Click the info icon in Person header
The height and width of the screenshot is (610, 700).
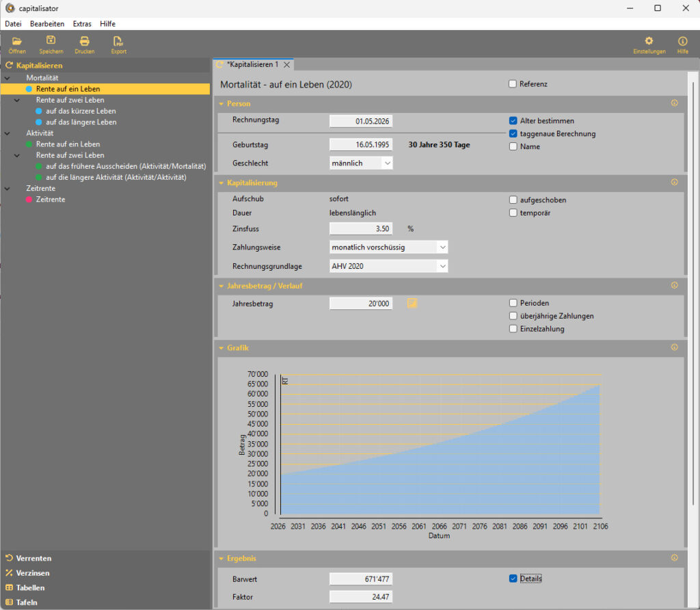click(674, 104)
